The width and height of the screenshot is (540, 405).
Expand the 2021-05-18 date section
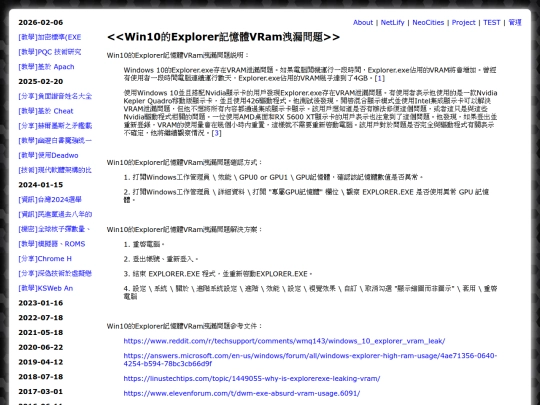coord(41,332)
